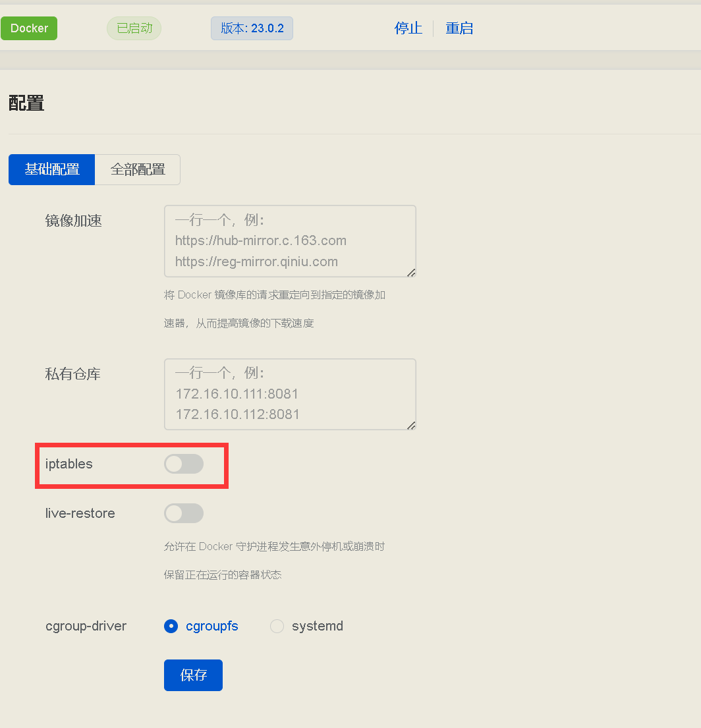Viewport: 701px width, 728px height.
Task: Click the 配置 page heading
Action: (x=26, y=103)
